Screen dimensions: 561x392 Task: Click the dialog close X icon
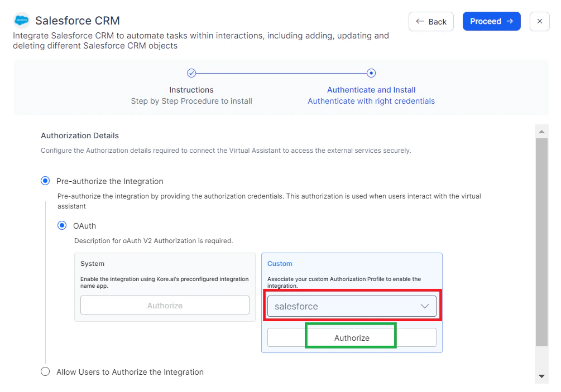[x=539, y=21]
